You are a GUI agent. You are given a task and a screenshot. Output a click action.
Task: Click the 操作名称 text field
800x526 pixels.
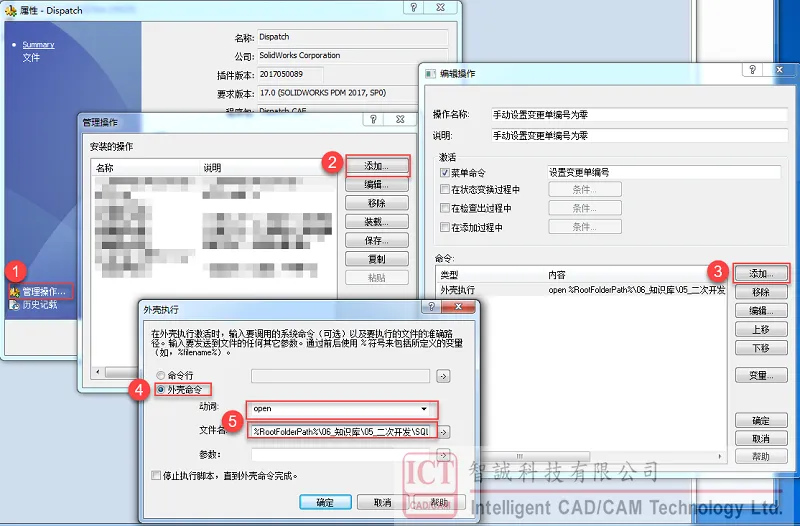coord(608,114)
